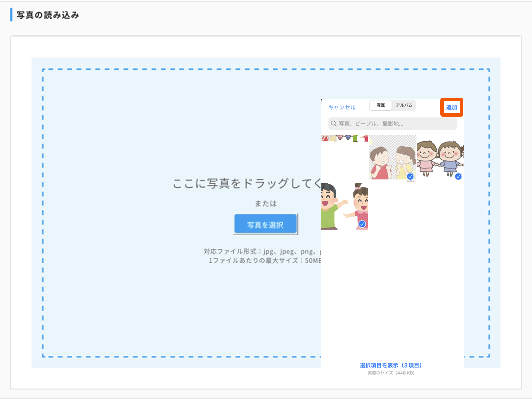
Task: Switch to the アルバム tab
Action: tap(404, 105)
